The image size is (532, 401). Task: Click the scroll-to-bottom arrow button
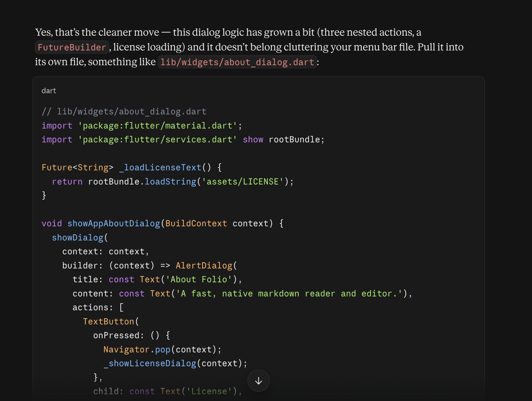[259, 381]
